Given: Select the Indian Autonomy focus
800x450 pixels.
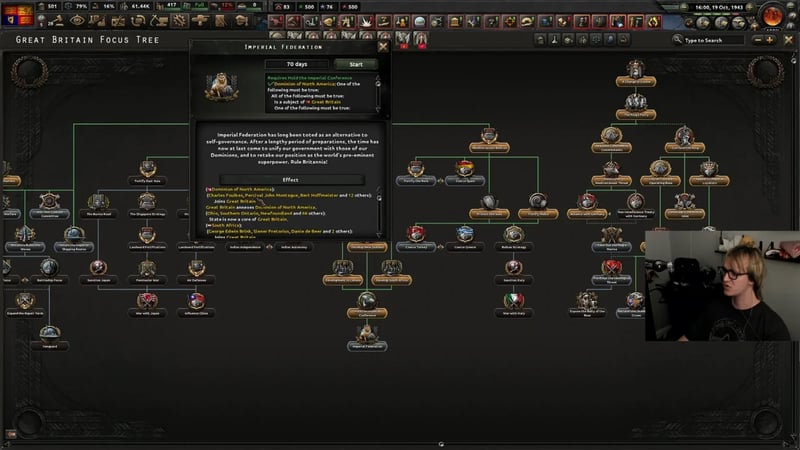Looking at the screenshot, I should pos(294,247).
